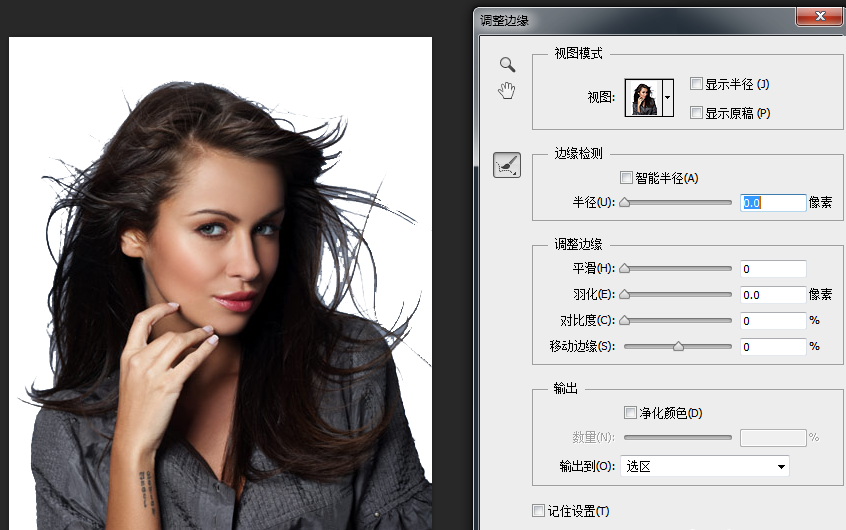Expand the 输出到 选区 dropdown
This screenshot has width=846, height=530.
[704, 466]
